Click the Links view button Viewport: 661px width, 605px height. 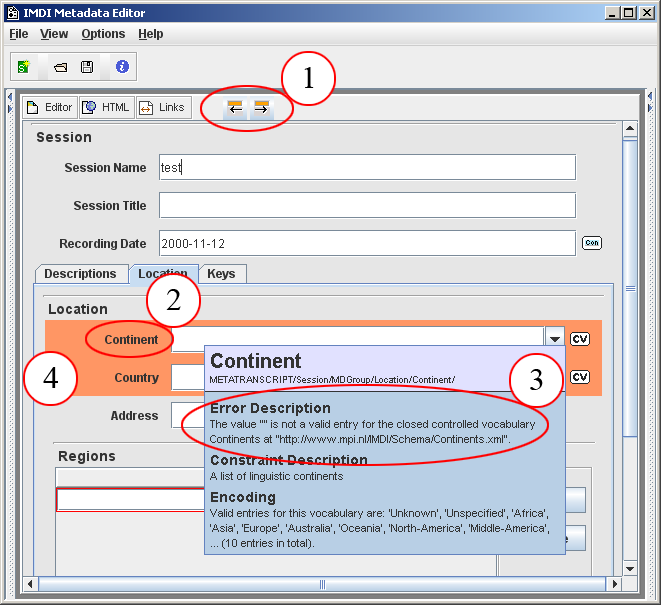(162, 107)
